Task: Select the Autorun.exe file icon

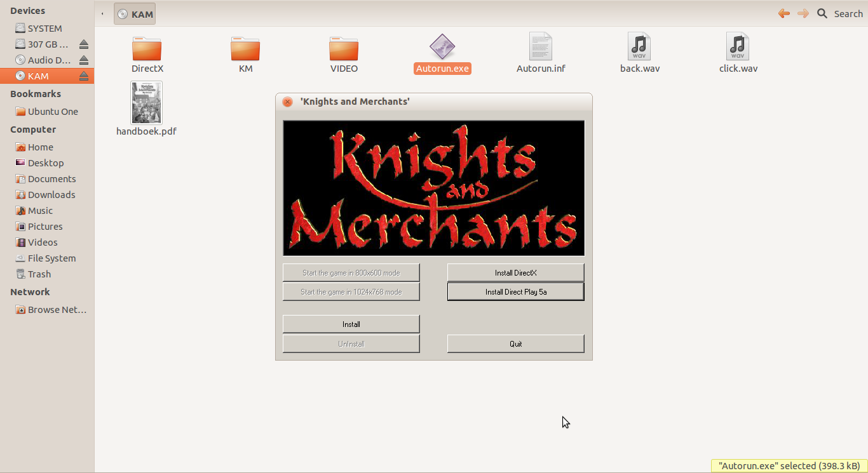Action: coord(442,47)
